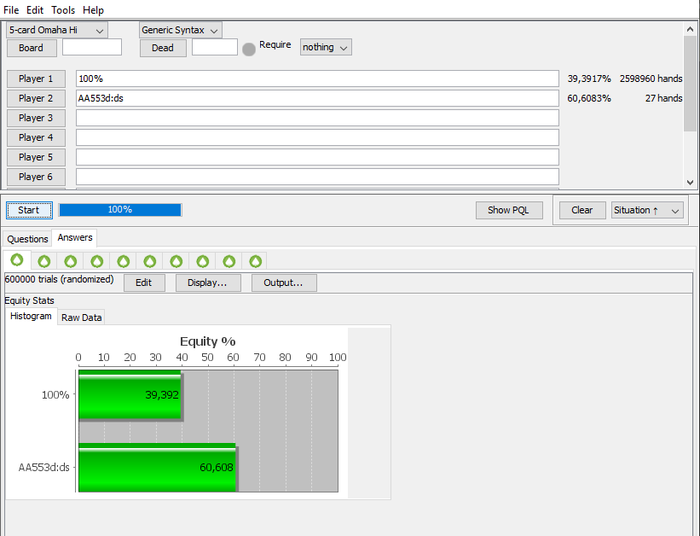The height and width of the screenshot is (536, 700).
Task: Open the third green spade answer tab
Action: pyautogui.click(x=71, y=261)
